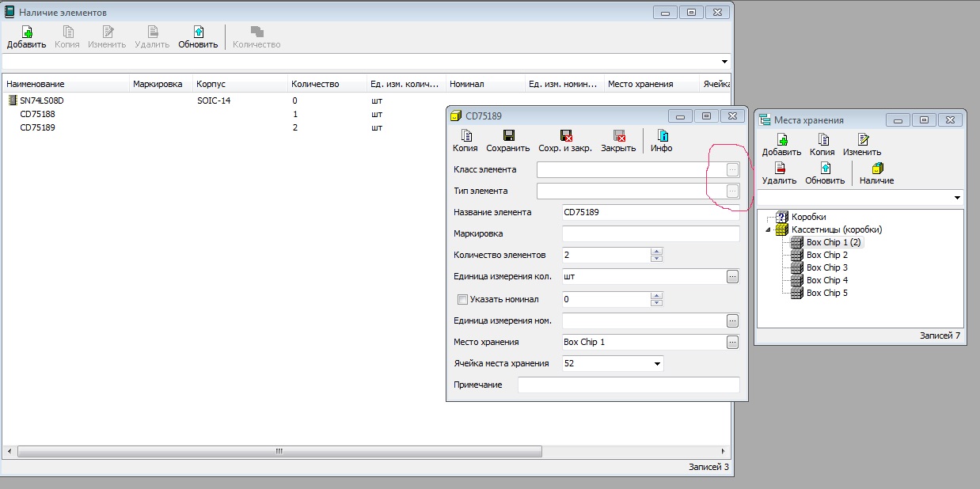Sort by the Место хранения column header

click(x=652, y=84)
